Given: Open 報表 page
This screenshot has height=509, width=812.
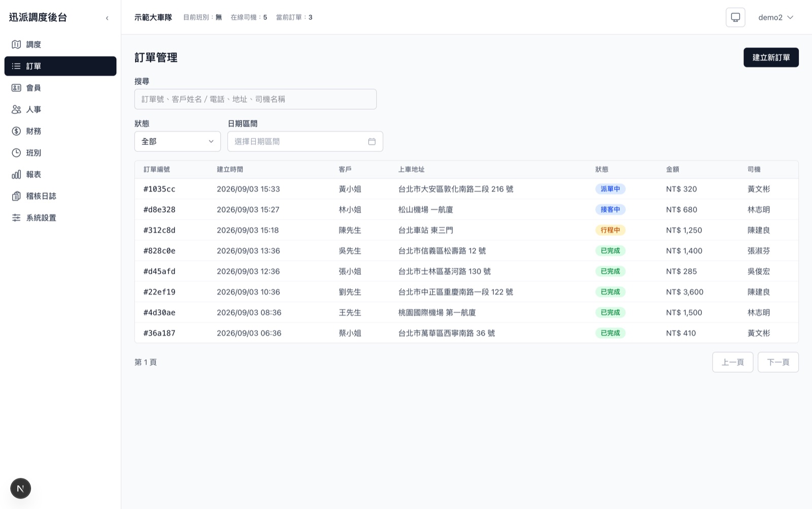Looking at the screenshot, I should pos(60,175).
